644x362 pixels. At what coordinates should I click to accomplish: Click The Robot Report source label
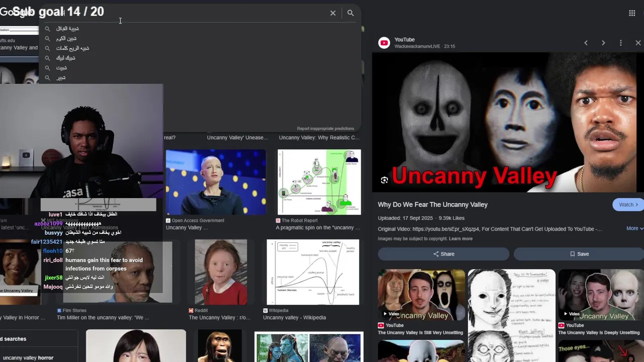point(299,221)
